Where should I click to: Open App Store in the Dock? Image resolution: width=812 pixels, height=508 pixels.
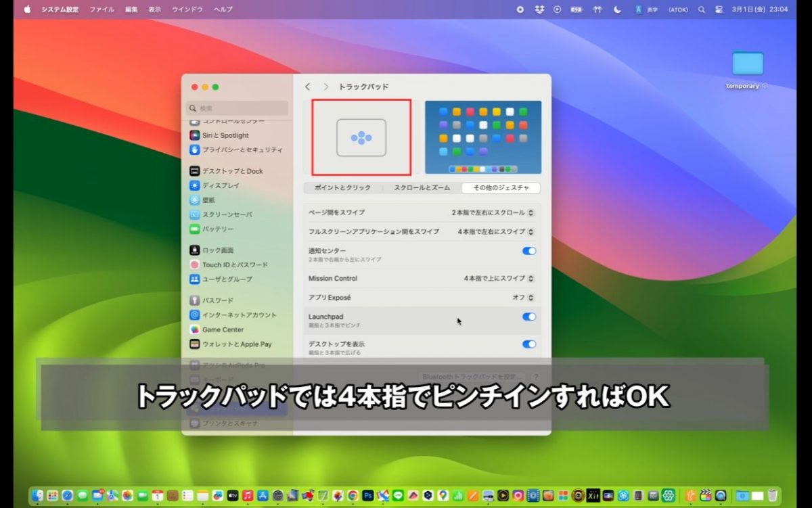[263, 495]
